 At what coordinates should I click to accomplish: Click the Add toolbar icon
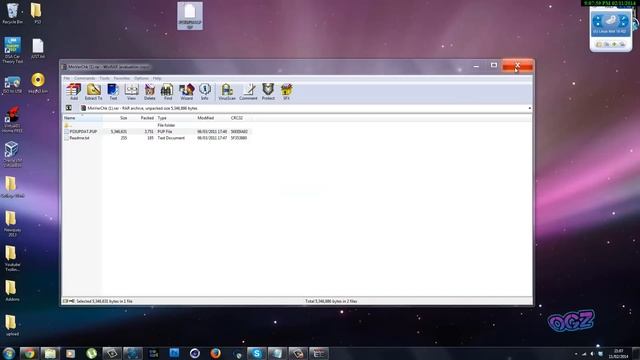(x=74, y=91)
